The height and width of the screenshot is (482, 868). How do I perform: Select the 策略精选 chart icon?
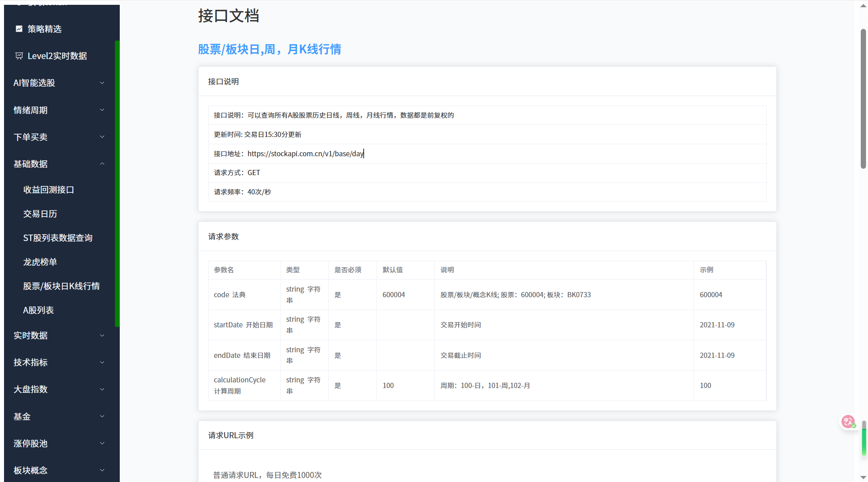[x=19, y=29]
